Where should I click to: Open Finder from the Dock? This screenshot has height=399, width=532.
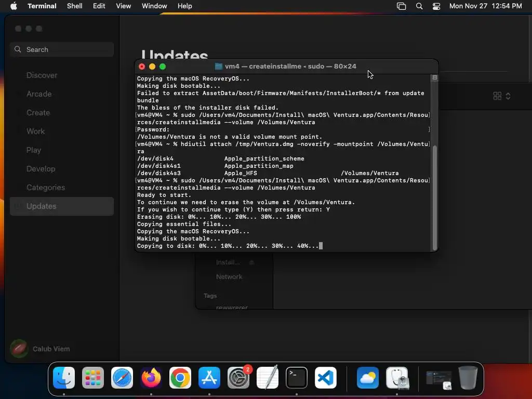point(64,378)
